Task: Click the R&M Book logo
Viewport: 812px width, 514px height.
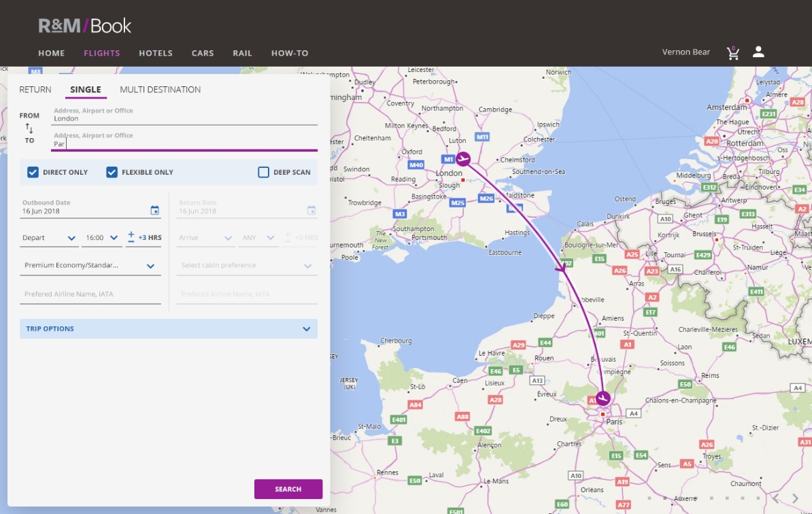Action: pyautogui.click(x=85, y=27)
